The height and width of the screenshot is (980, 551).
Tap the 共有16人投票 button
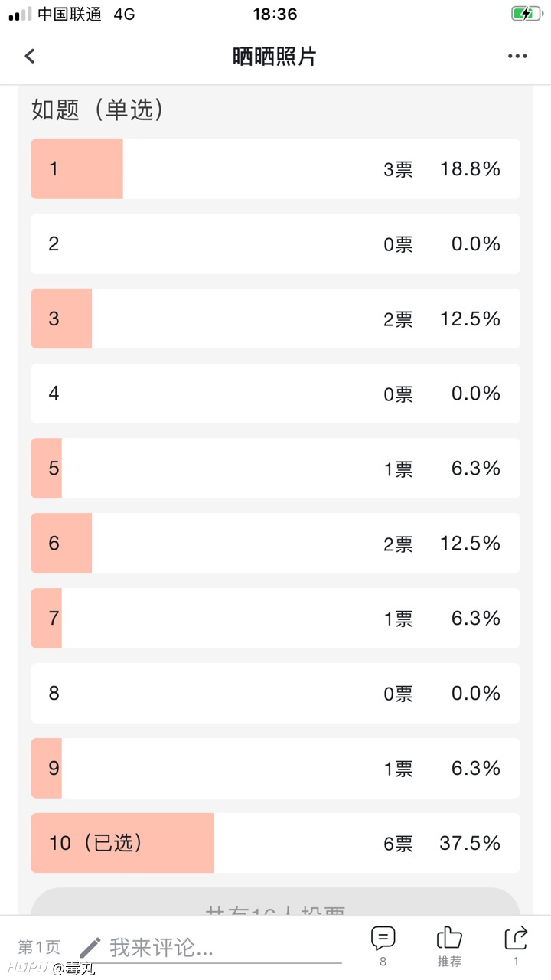point(275,902)
